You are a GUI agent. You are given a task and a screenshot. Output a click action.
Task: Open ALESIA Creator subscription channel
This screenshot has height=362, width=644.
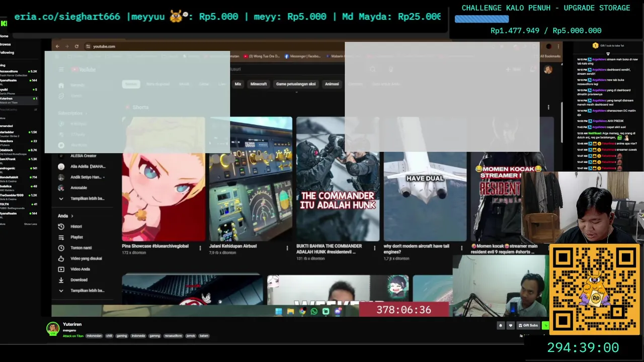77,156
